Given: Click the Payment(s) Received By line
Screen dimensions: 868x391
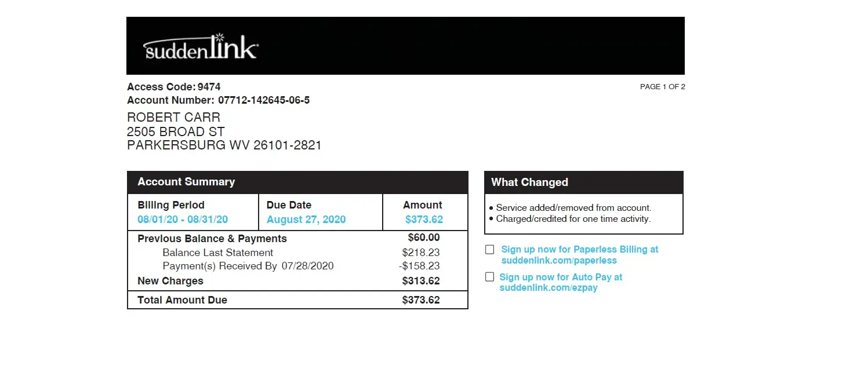Looking at the screenshot, I should (248, 266).
